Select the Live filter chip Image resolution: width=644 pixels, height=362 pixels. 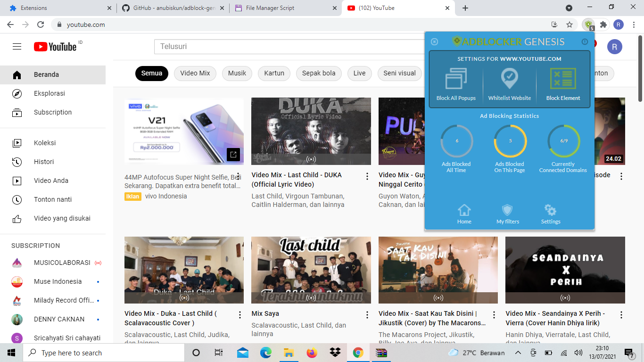[360, 73]
